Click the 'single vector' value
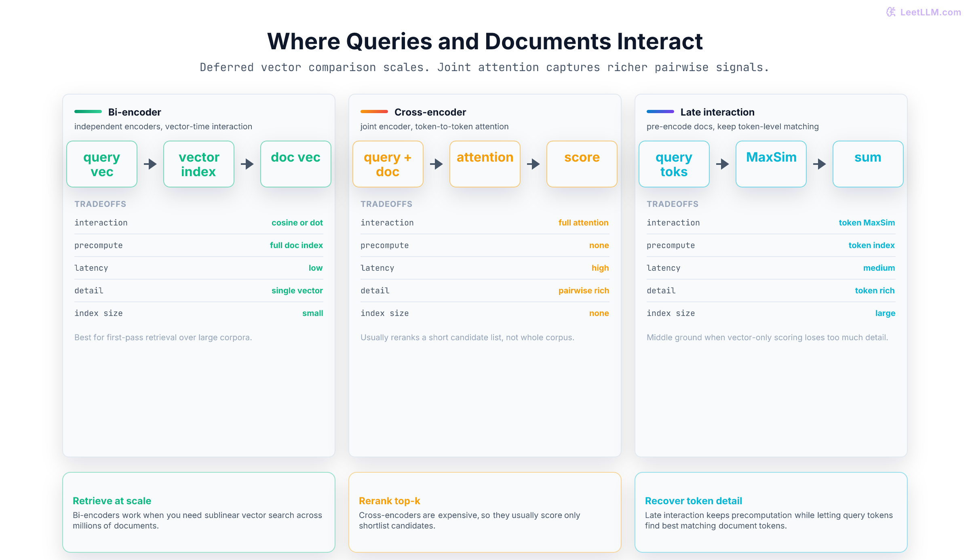The image size is (970, 560). point(297,291)
